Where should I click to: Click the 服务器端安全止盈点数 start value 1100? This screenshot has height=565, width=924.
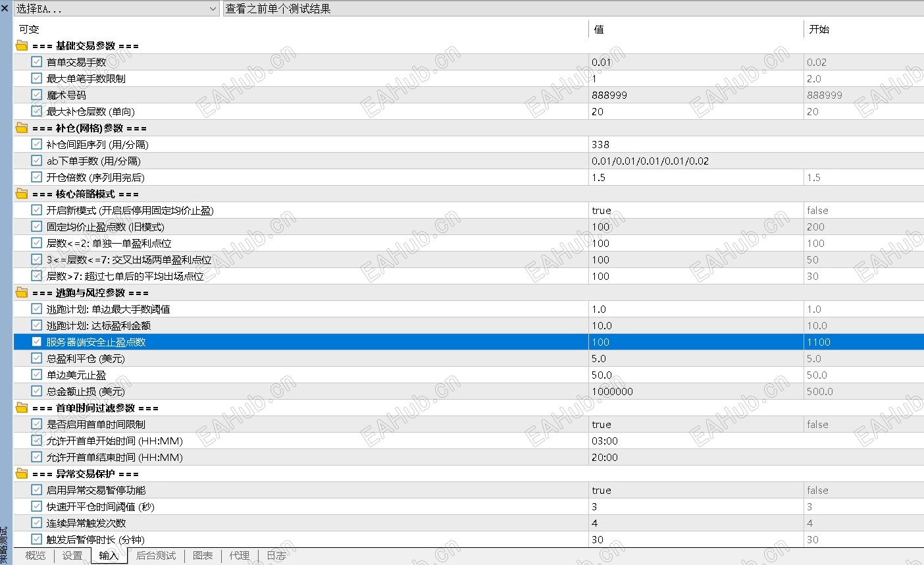[819, 342]
